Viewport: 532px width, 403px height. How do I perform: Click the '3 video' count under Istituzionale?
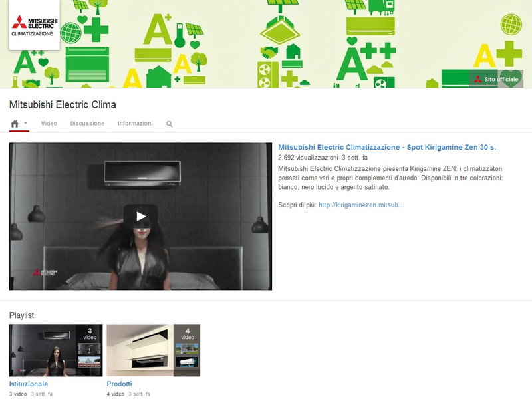(18, 394)
